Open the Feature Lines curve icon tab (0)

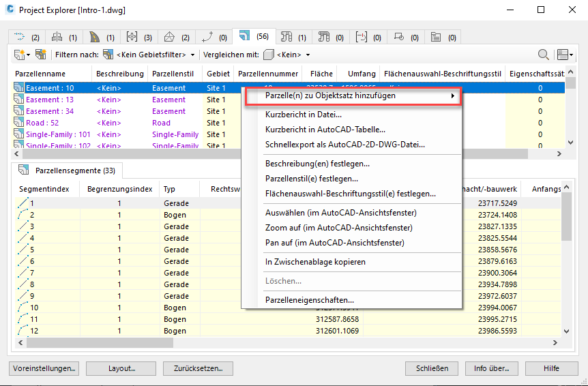point(214,37)
